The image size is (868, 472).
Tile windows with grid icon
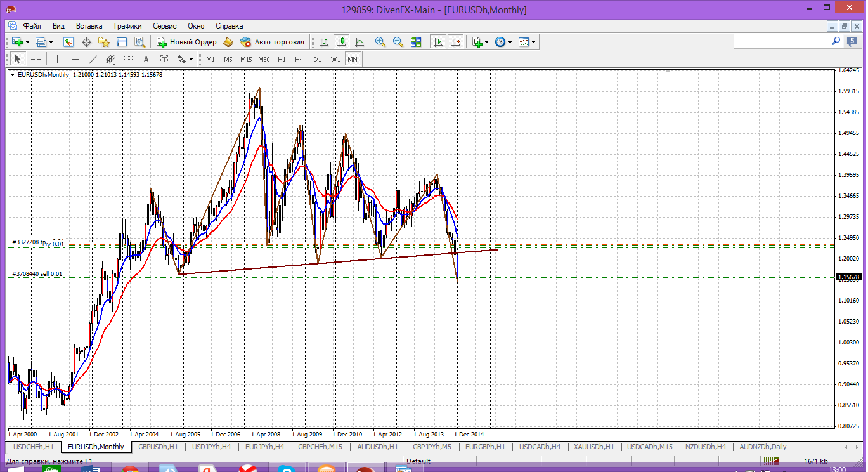click(x=416, y=42)
